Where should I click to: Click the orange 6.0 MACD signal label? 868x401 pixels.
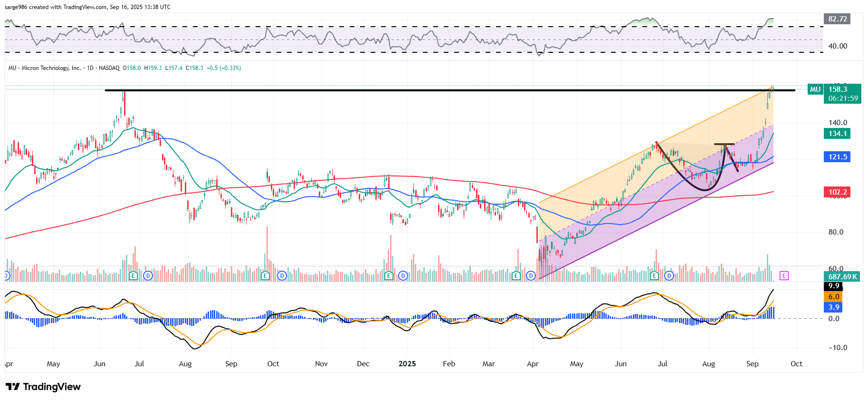click(834, 297)
